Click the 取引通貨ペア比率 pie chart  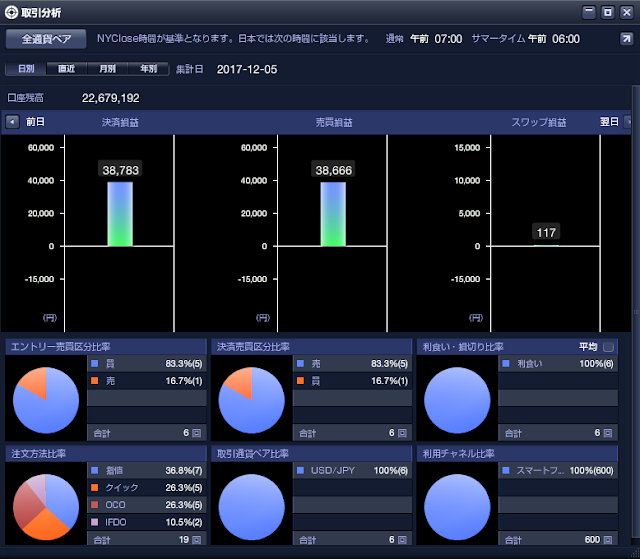tap(251, 507)
